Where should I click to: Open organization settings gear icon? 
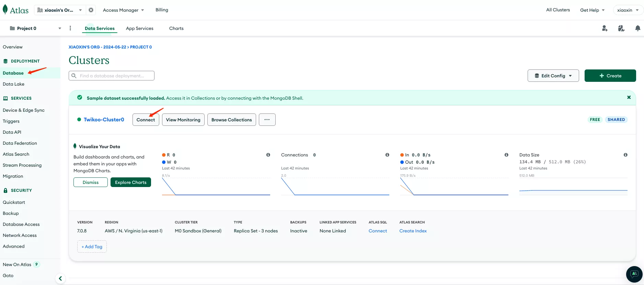coord(91,10)
